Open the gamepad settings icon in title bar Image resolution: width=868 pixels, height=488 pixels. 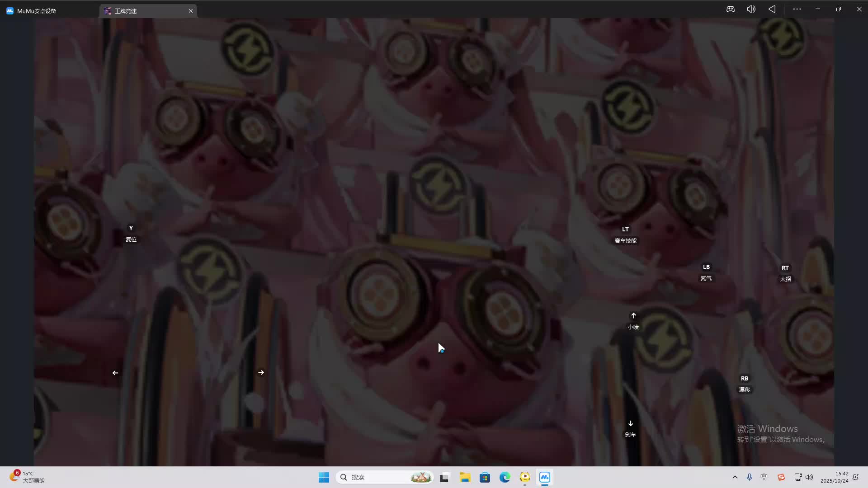tap(731, 9)
